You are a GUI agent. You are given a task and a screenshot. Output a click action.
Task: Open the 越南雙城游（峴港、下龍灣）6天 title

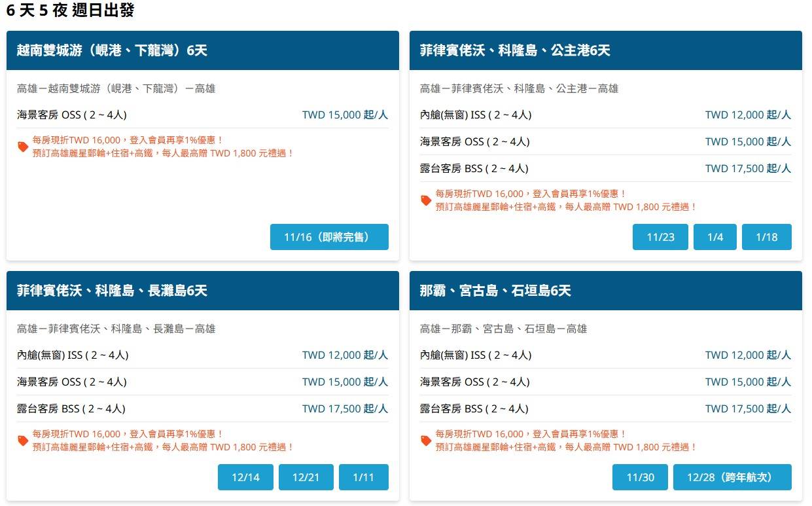[112, 50]
